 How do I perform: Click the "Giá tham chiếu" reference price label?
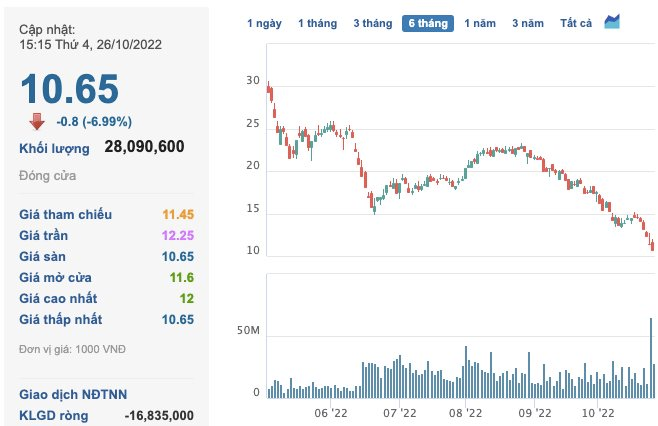coord(66,214)
